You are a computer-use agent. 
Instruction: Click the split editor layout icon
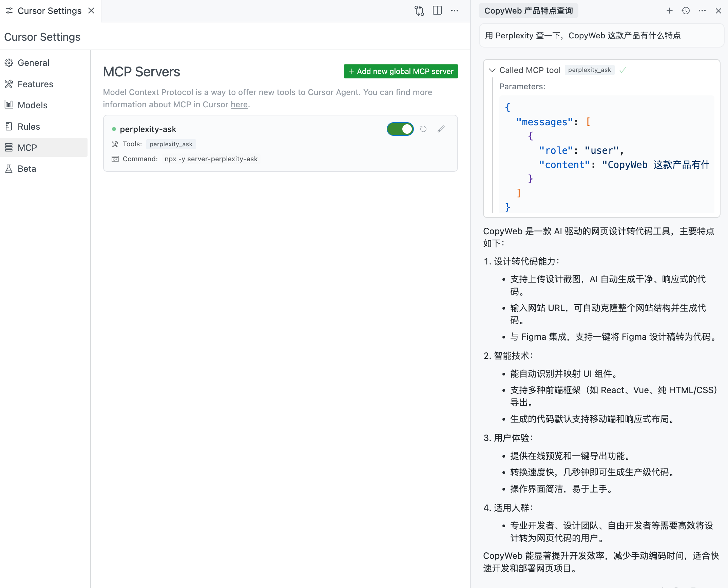437,11
